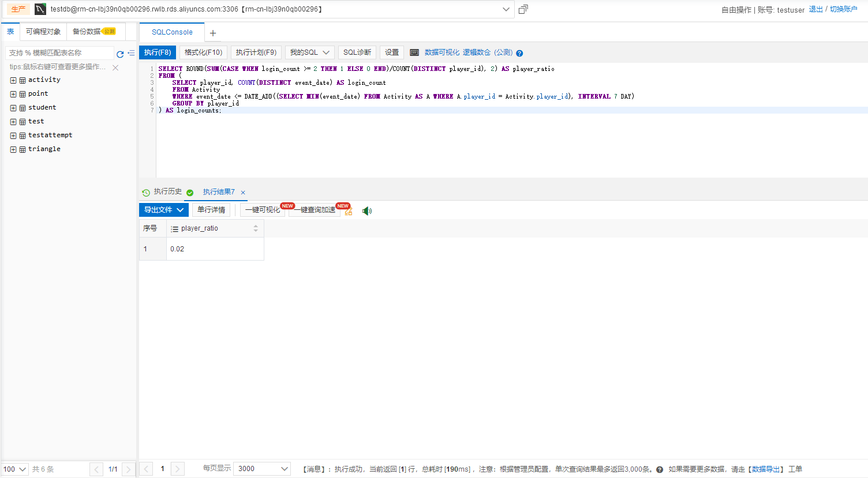Open the 数据可视化 link

442,52
